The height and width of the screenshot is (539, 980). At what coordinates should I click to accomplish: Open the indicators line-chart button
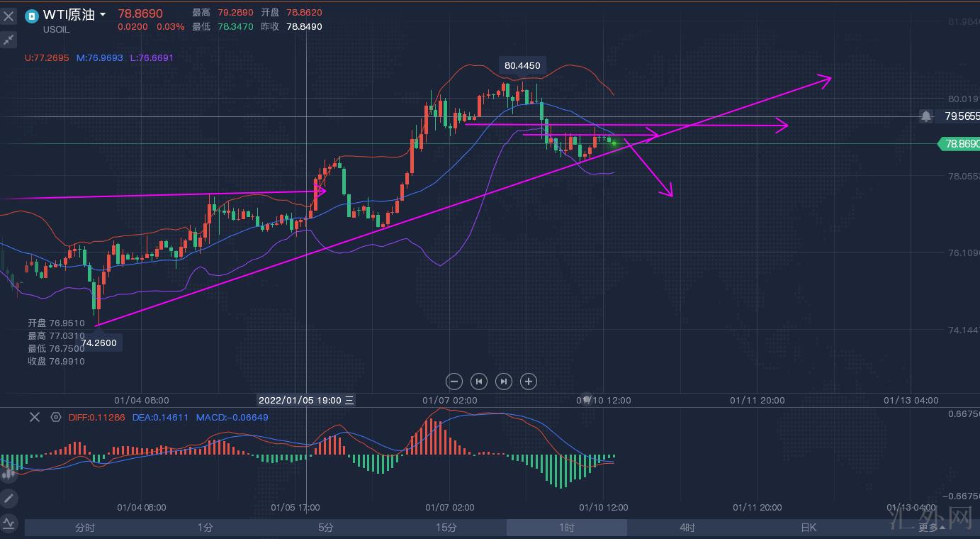(x=9, y=524)
